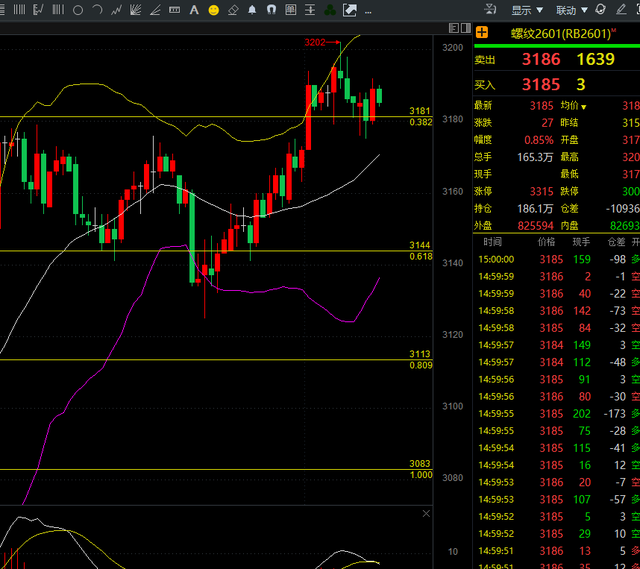The image size is (640, 569).
Task: Click the headset support icon
Action: click(600, 9)
